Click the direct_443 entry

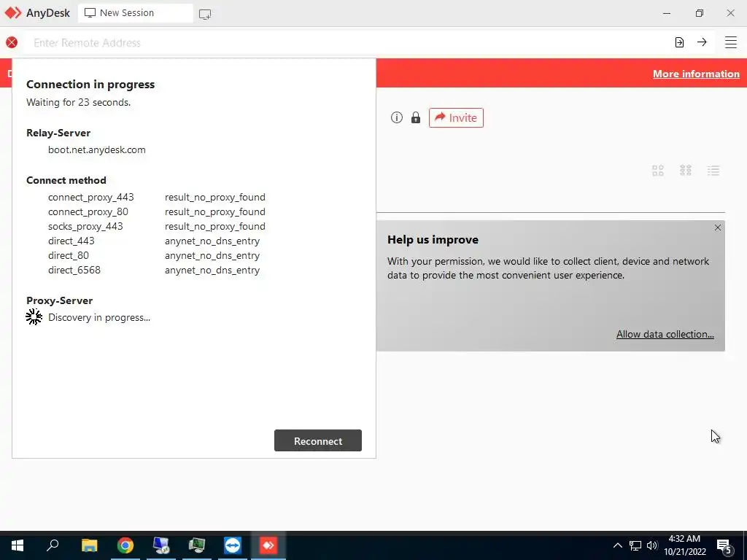tap(71, 241)
